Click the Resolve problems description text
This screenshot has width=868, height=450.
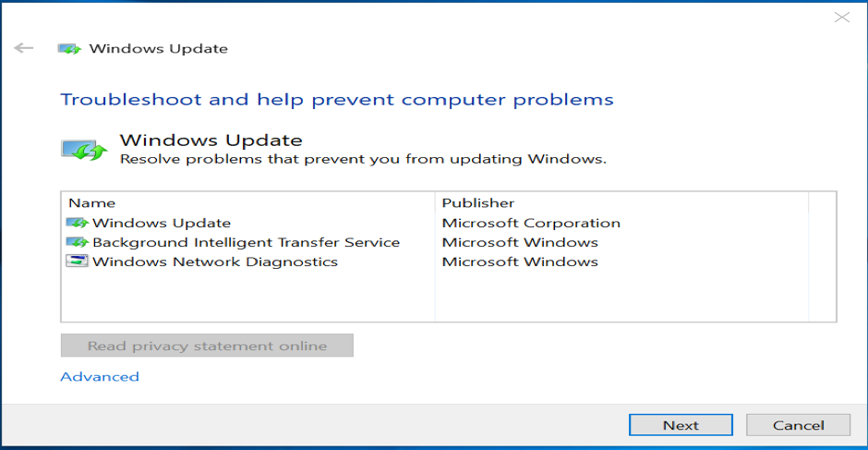point(363,159)
